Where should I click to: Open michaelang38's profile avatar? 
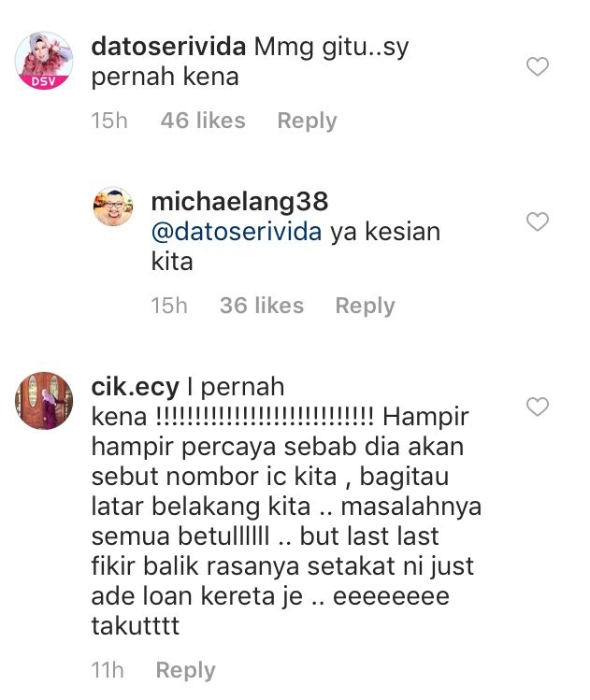(x=113, y=207)
